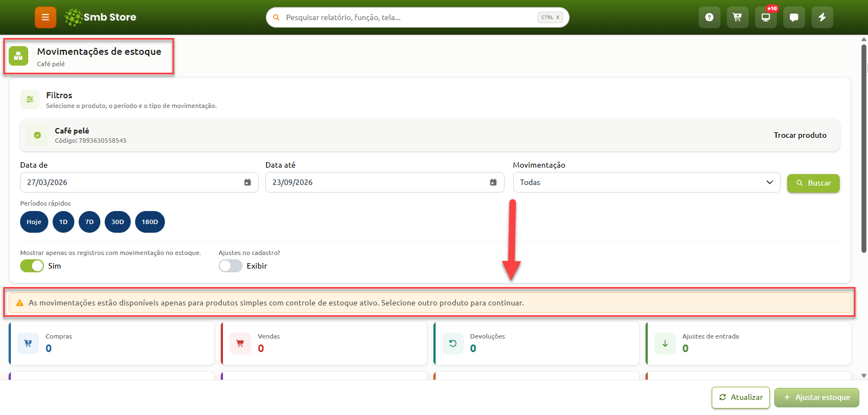Open the orange hamburger menu

[46, 17]
